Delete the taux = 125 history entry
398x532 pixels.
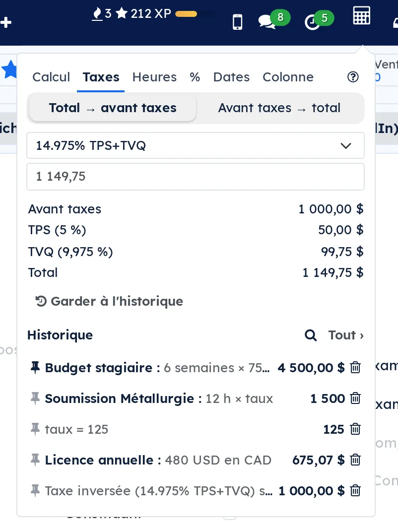pos(355,429)
